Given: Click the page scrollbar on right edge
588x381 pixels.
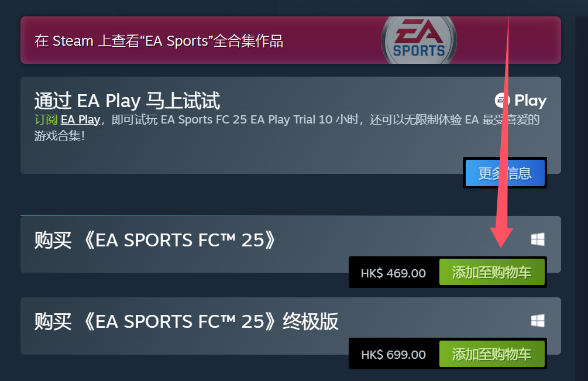Looking at the screenshot, I should (x=582, y=199).
